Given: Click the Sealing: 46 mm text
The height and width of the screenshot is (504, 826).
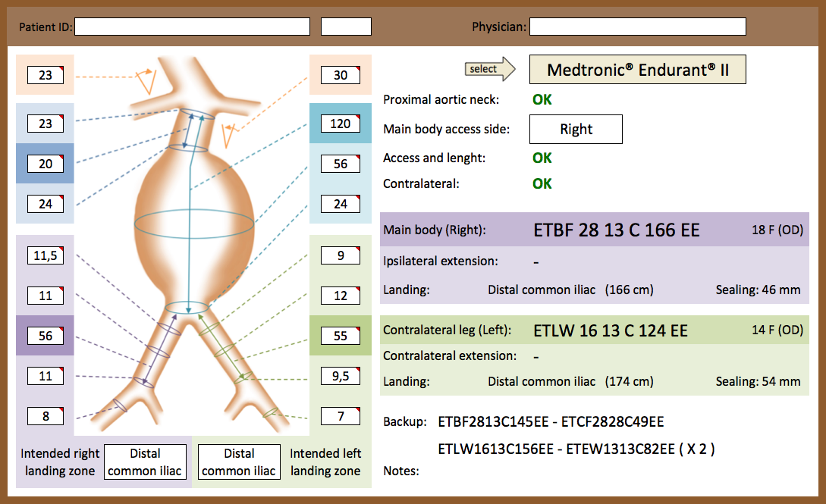Looking at the screenshot, I should point(758,290).
